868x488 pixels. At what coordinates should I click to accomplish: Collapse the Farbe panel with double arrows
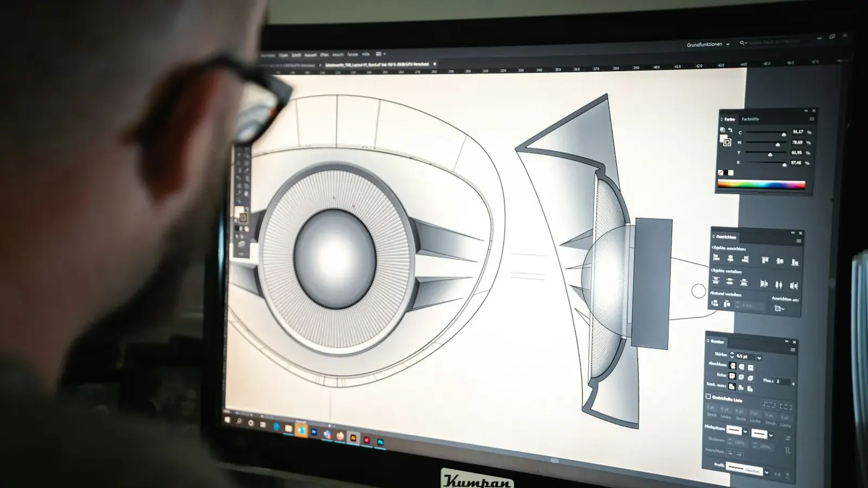pos(806,111)
